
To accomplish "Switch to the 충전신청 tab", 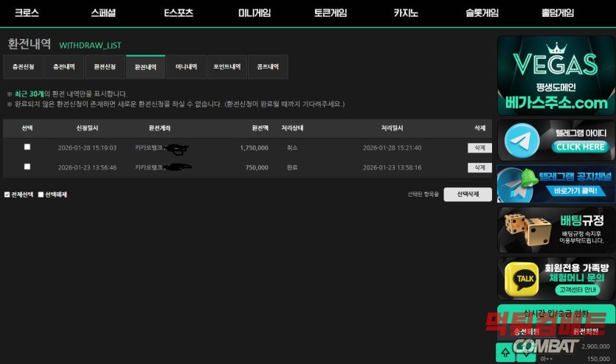I will pyautogui.click(x=23, y=67).
